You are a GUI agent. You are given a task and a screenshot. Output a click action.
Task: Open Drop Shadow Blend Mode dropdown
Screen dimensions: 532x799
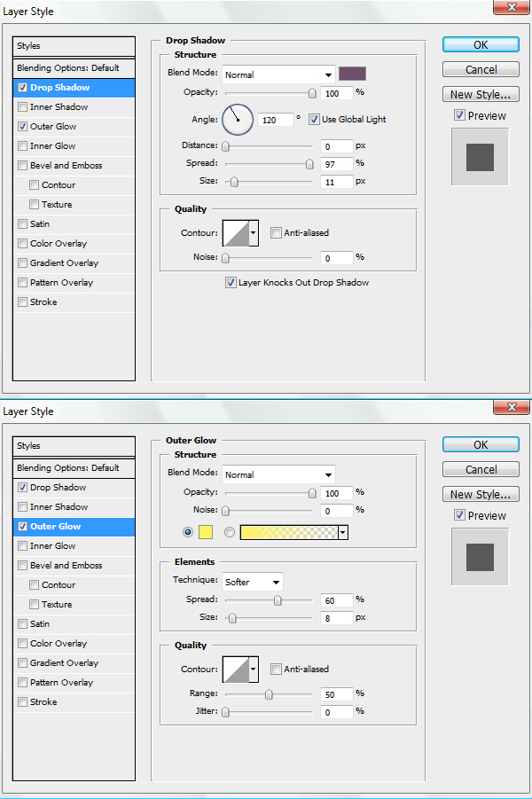278,74
